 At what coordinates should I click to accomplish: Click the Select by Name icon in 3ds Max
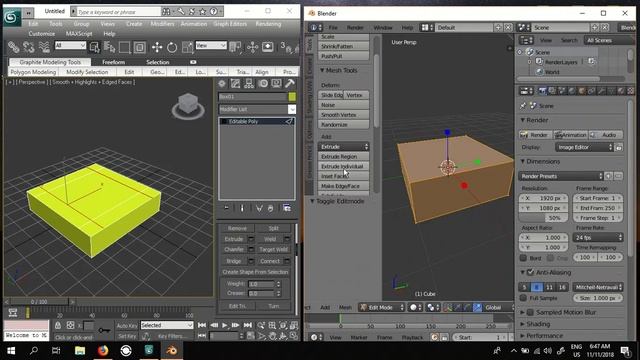[x=109, y=47]
